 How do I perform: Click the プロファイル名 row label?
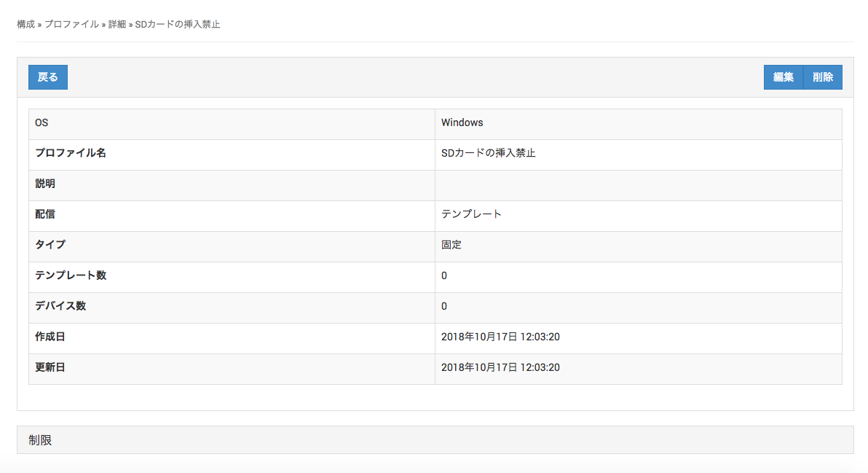(71, 153)
